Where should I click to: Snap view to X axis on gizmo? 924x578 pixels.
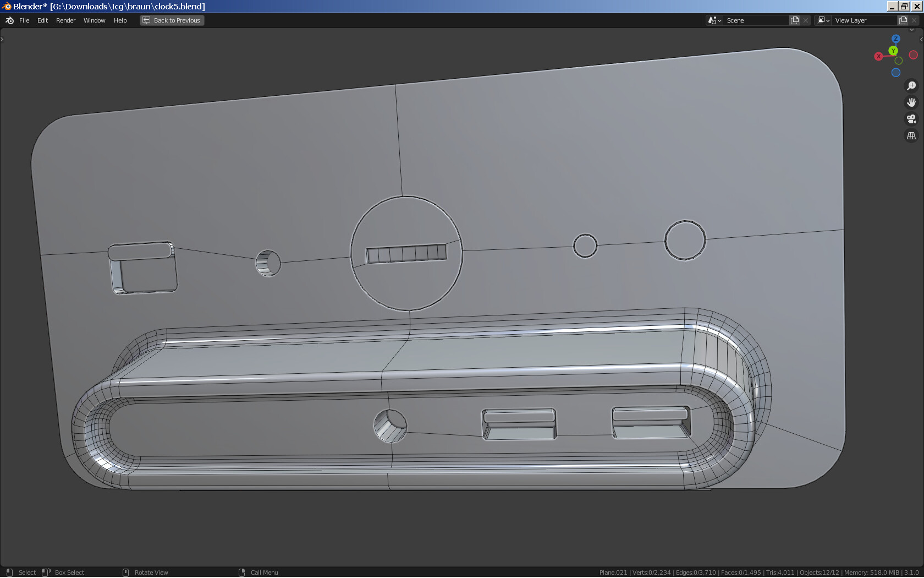tap(878, 56)
